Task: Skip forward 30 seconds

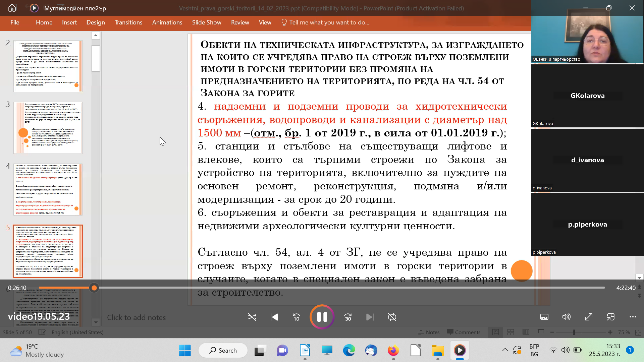Action: coord(348,317)
